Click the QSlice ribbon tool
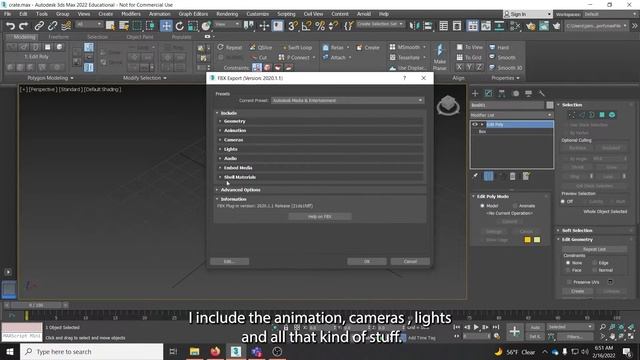This screenshot has width=640, height=360. [261, 47]
